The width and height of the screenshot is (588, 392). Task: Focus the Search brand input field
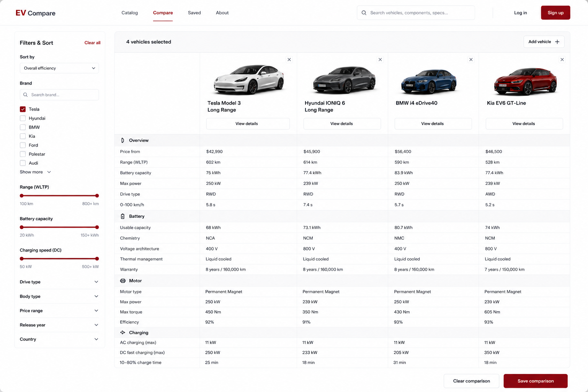(59, 95)
